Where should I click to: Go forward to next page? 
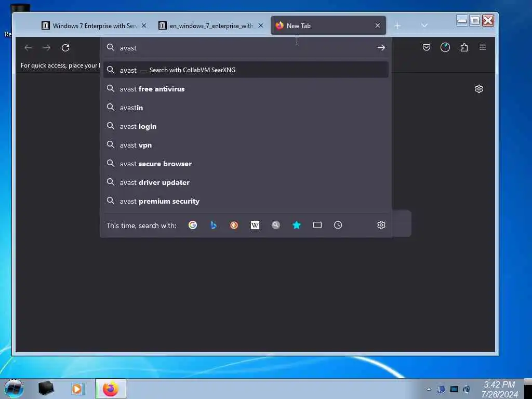tap(46, 48)
